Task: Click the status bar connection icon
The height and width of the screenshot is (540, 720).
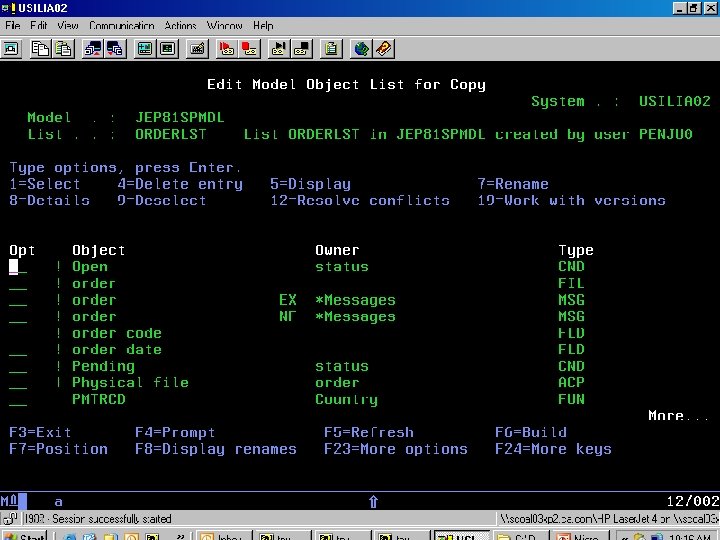Action: click(x=9, y=519)
